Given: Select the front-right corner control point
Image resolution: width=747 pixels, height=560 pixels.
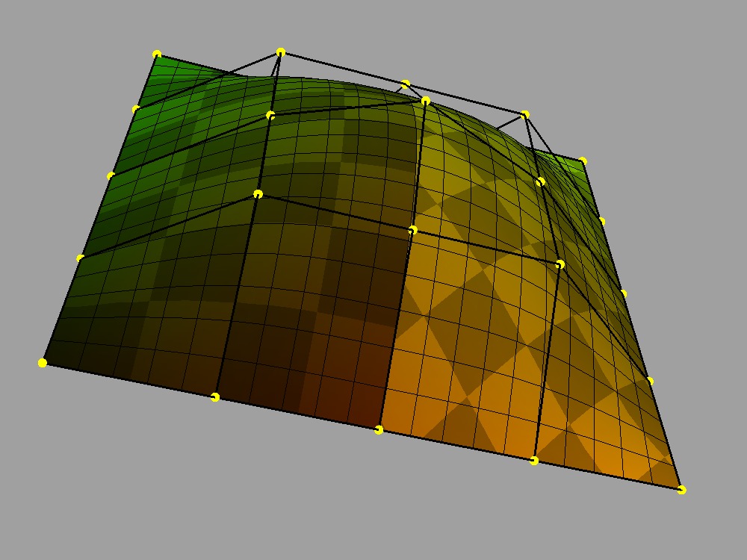Looking at the screenshot, I should pos(681,490).
